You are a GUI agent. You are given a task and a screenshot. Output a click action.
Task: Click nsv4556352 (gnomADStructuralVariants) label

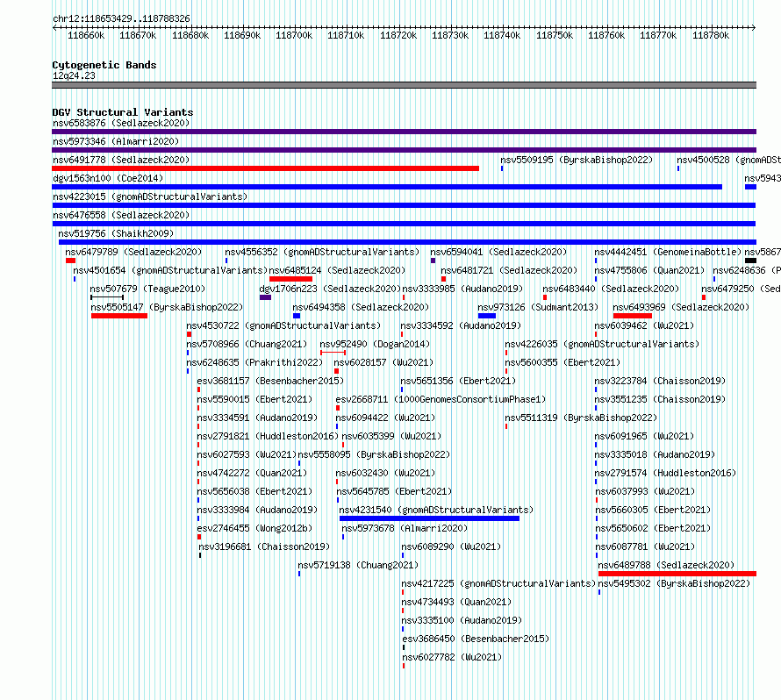pos(322,252)
